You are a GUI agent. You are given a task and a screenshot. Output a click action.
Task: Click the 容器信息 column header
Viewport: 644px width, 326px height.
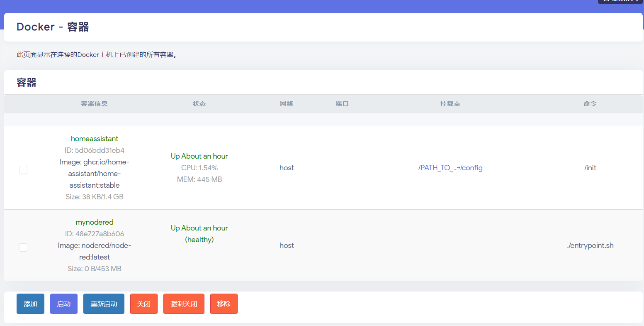[95, 103]
